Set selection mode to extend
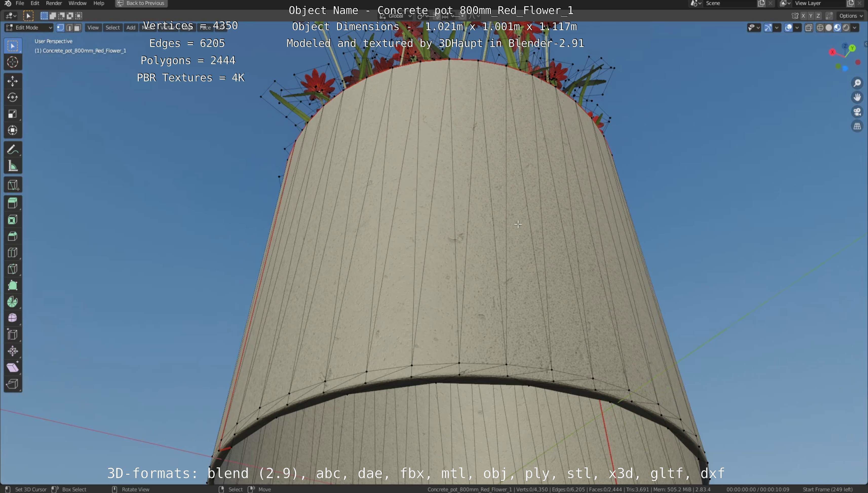Viewport: 868px width, 493px height. pos(53,16)
